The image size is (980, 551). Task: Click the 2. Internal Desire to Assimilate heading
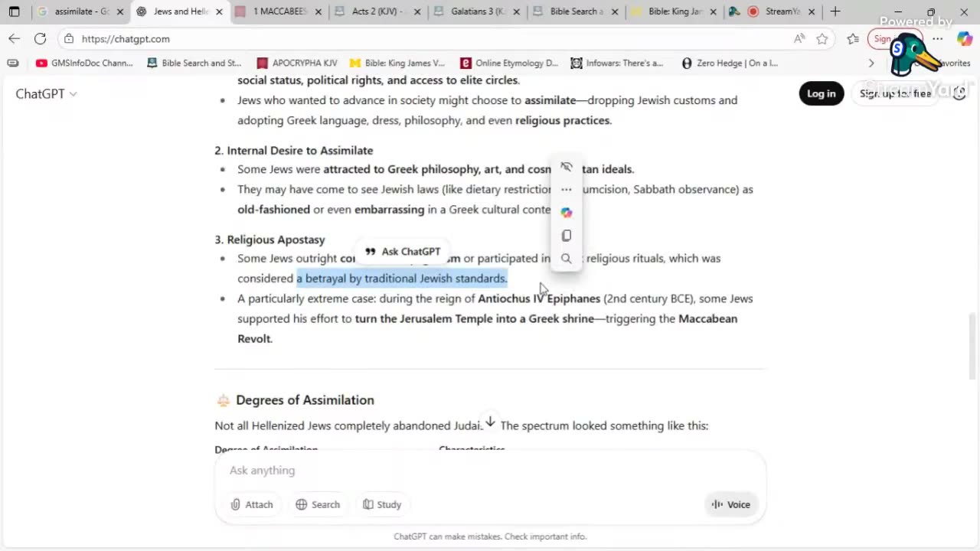[x=294, y=151]
